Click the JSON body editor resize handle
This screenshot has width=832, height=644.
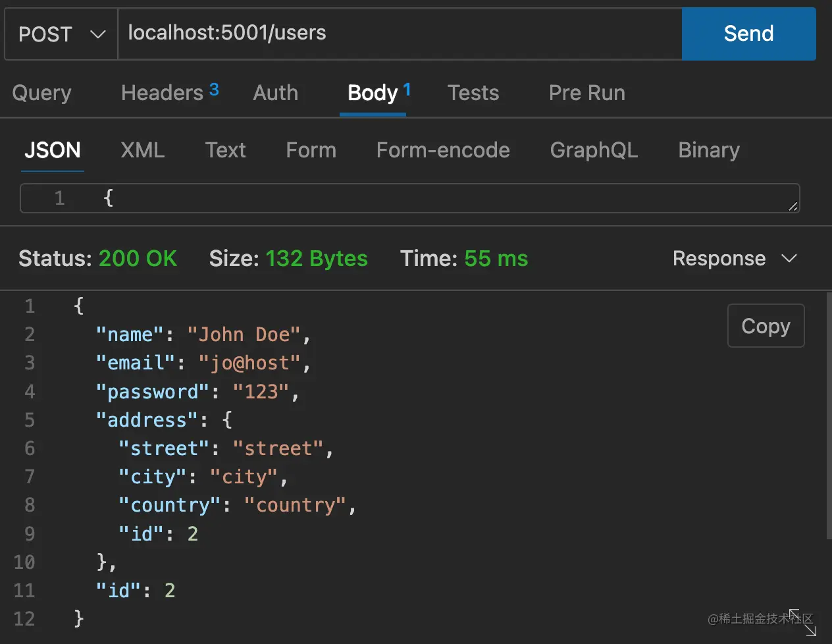pos(793,206)
